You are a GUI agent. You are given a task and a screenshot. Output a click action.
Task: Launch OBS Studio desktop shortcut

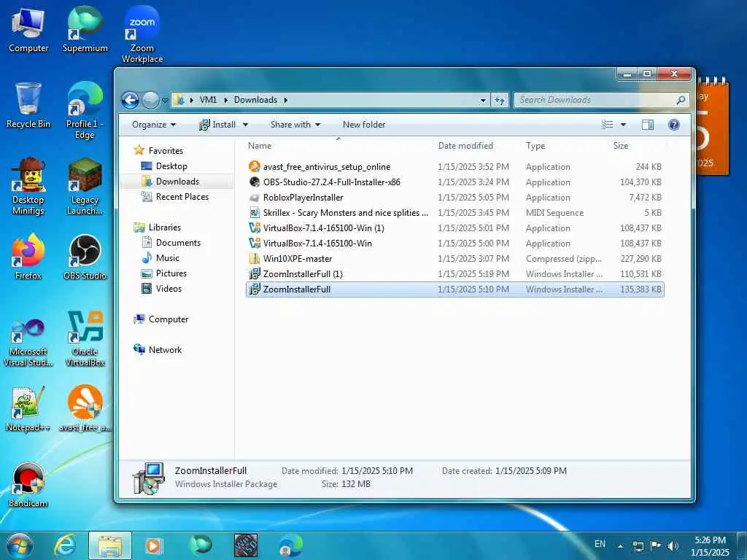pos(85,257)
